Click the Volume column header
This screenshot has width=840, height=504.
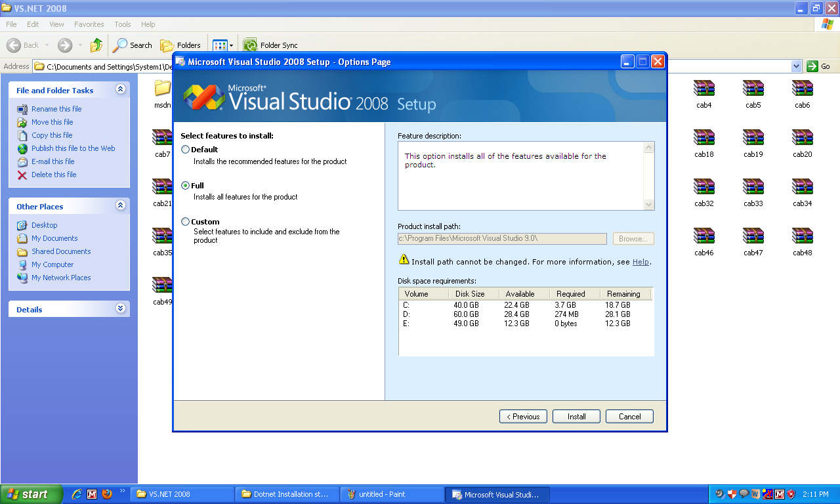tap(424, 294)
